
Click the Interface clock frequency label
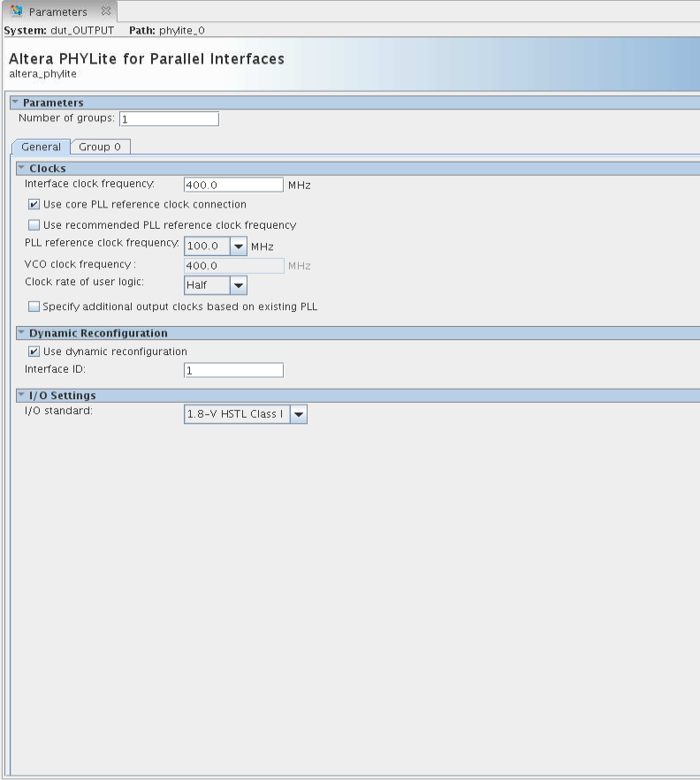coord(89,184)
